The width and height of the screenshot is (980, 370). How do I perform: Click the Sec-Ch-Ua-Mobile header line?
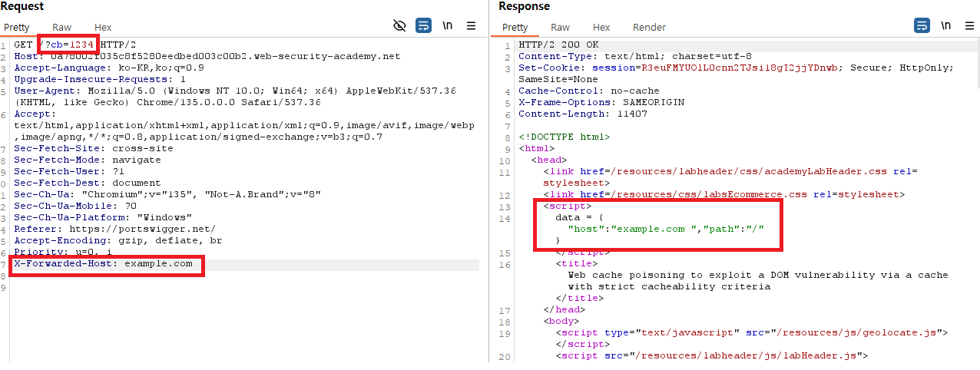tap(75, 206)
